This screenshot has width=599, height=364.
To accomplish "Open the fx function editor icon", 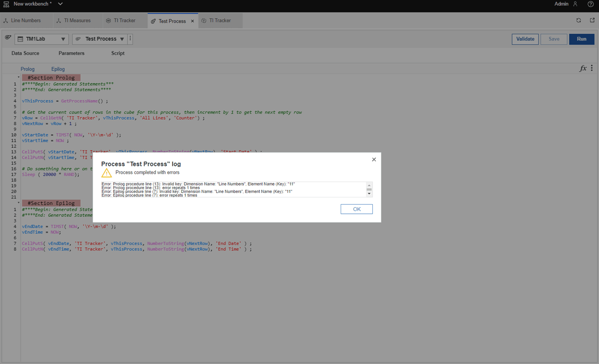I will 583,68.
